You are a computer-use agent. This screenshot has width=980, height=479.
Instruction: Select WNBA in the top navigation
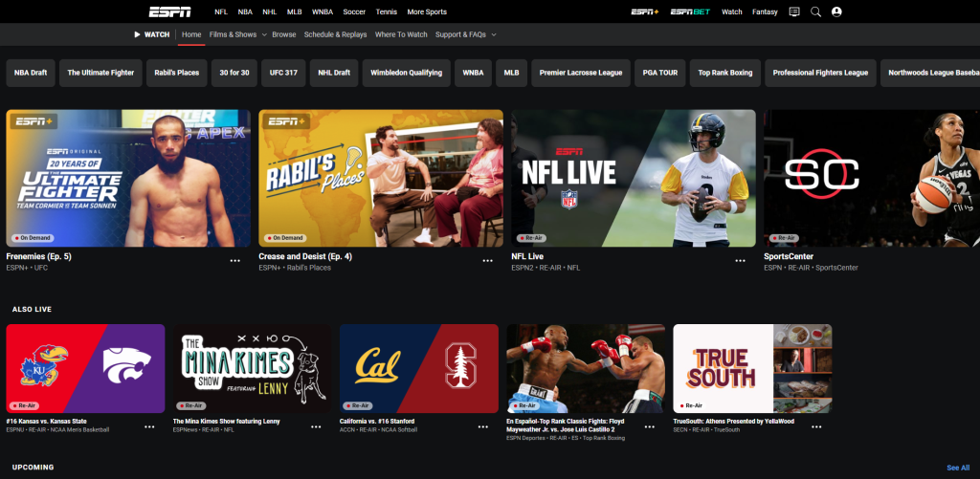[x=323, y=11]
